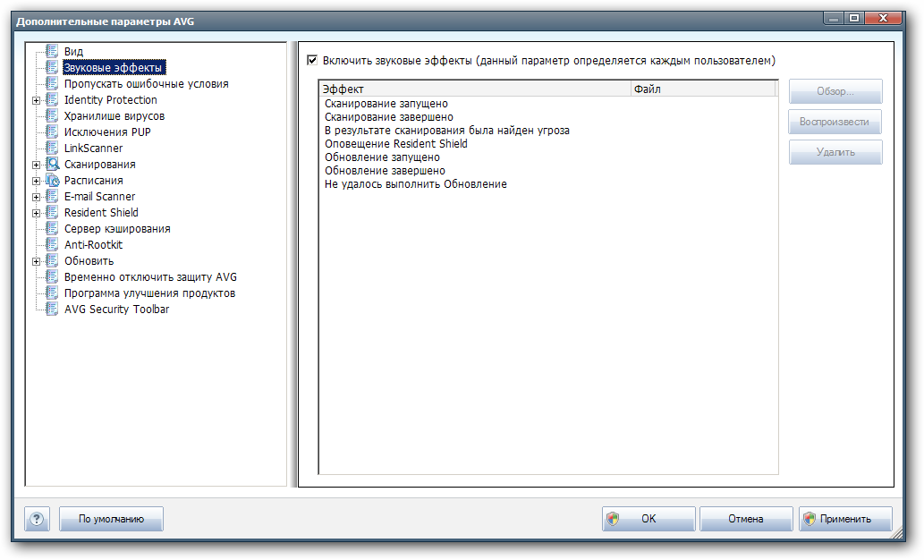Click the Обзор... browse button
This screenshot has width=924, height=560.
point(835,91)
